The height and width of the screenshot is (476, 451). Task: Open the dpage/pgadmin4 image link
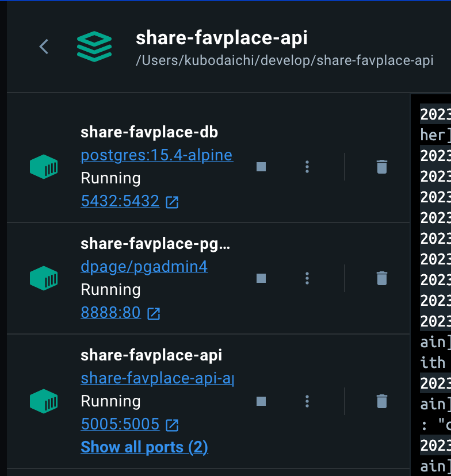(144, 267)
